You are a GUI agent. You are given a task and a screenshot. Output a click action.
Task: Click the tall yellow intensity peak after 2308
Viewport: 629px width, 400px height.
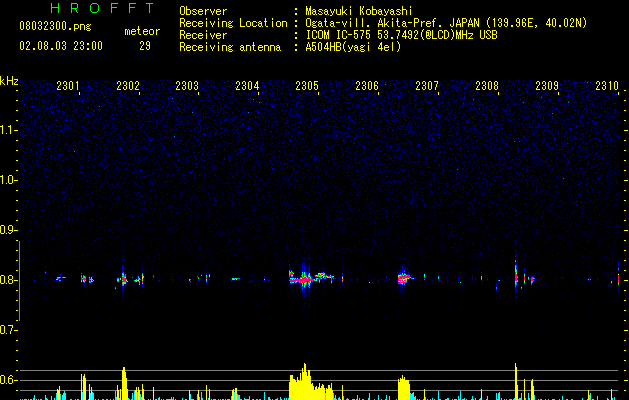point(516,381)
